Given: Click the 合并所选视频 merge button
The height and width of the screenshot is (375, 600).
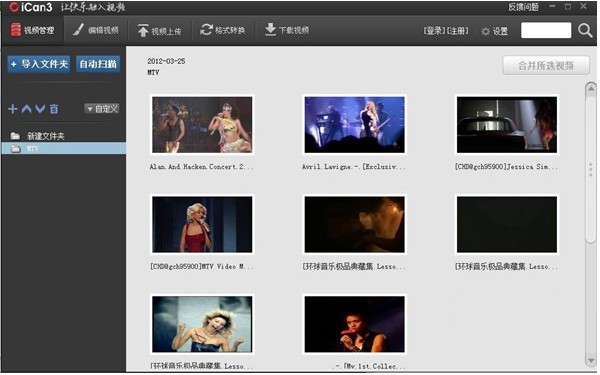Looking at the screenshot, I should coord(546,65).
